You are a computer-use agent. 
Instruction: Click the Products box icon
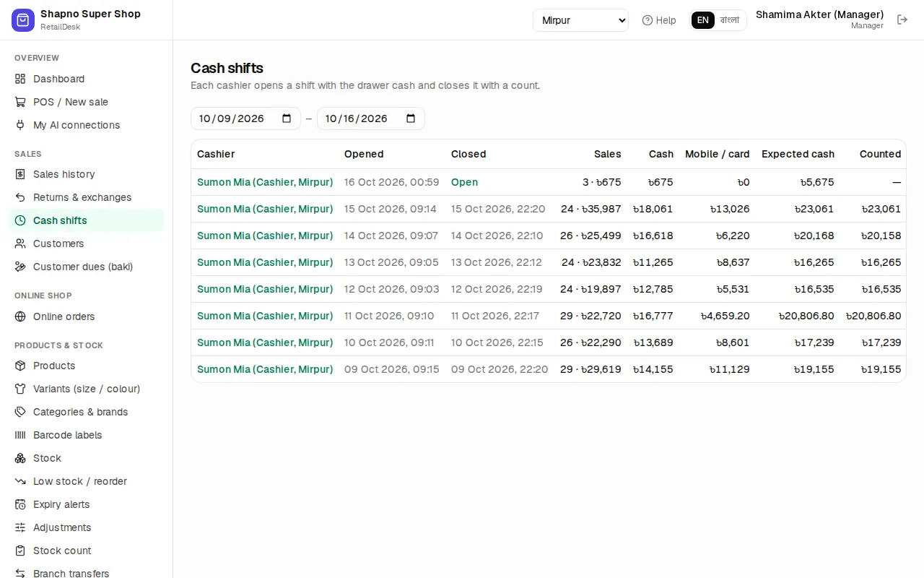[20, 366]
